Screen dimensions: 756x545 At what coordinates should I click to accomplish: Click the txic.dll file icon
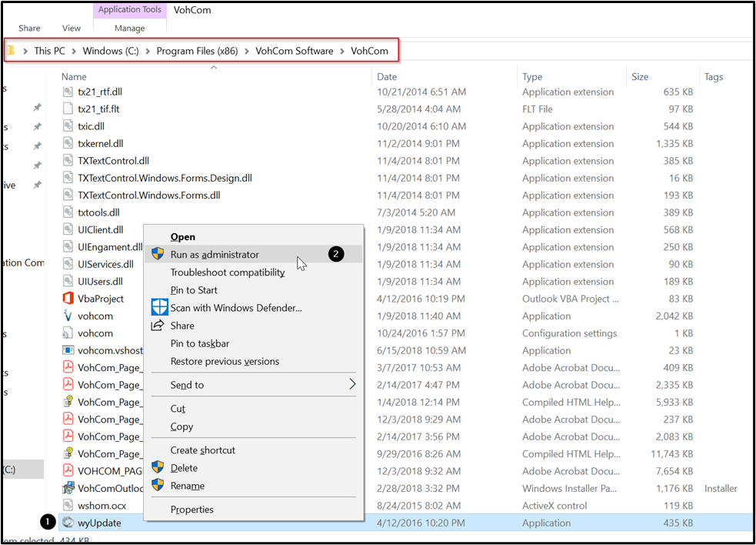68,126
